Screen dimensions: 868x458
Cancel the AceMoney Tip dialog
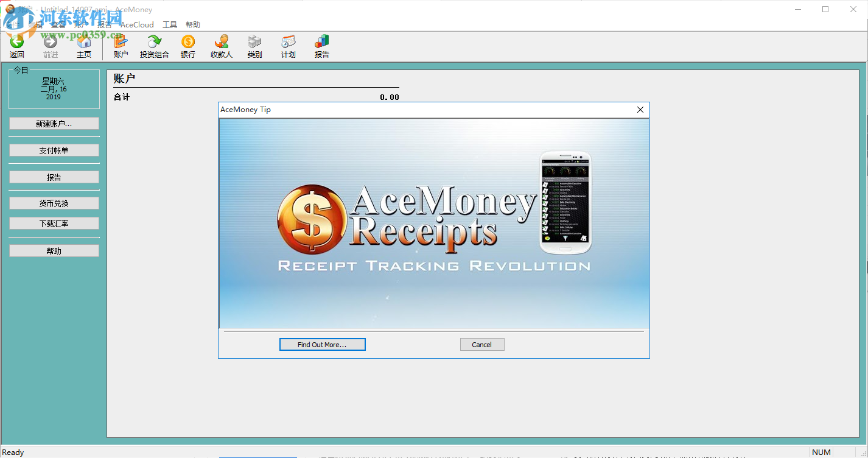pos(482,345)
